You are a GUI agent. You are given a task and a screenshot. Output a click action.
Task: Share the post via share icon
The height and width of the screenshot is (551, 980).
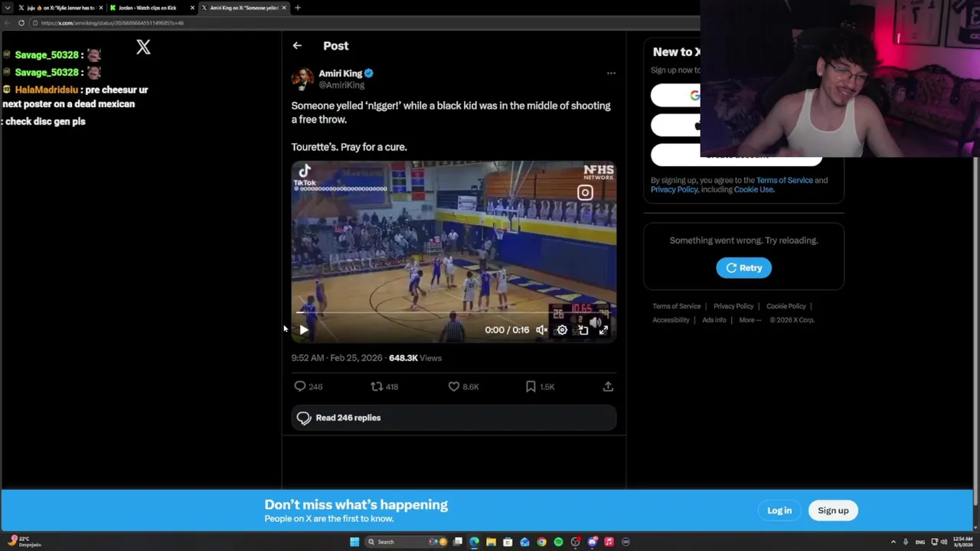tap(608, 386)
